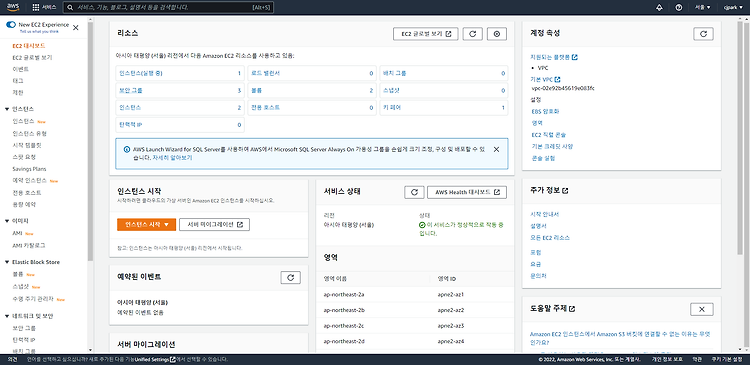Toggle the New EC2 Experience switch
The image size is (750, 365).
(x=11, y=24)
